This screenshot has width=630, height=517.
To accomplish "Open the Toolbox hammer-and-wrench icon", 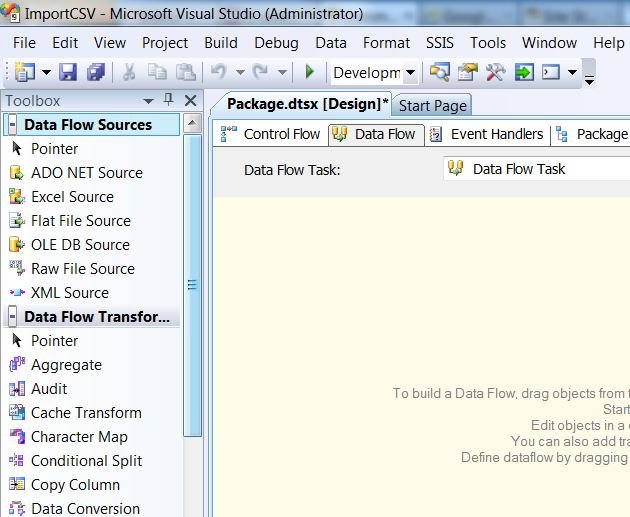I will (495, 73).
